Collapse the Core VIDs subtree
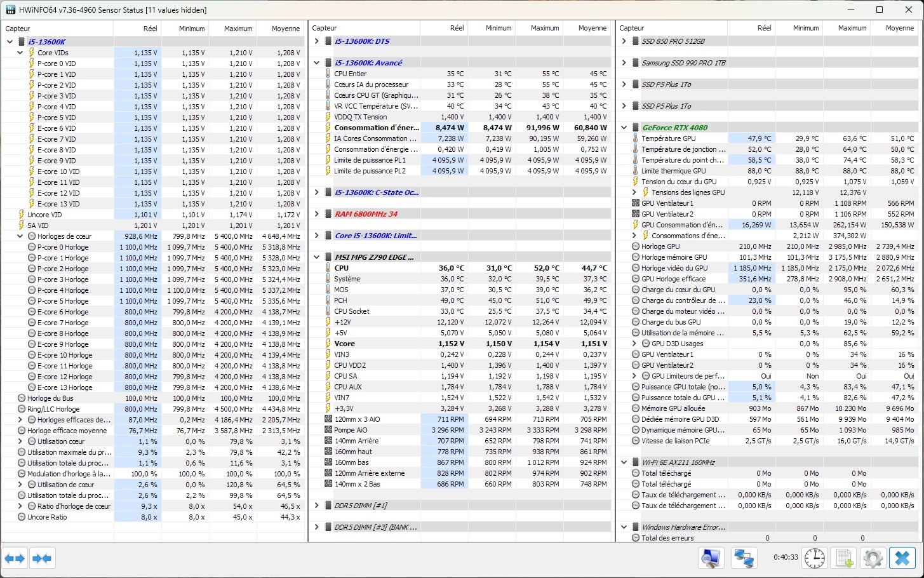The image size is (924, 578). coord(20,53)
